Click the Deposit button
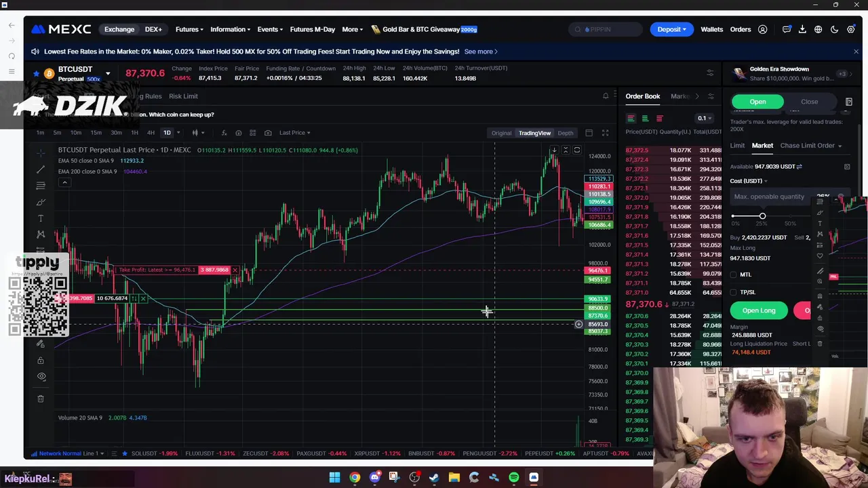 pos(671,29)
